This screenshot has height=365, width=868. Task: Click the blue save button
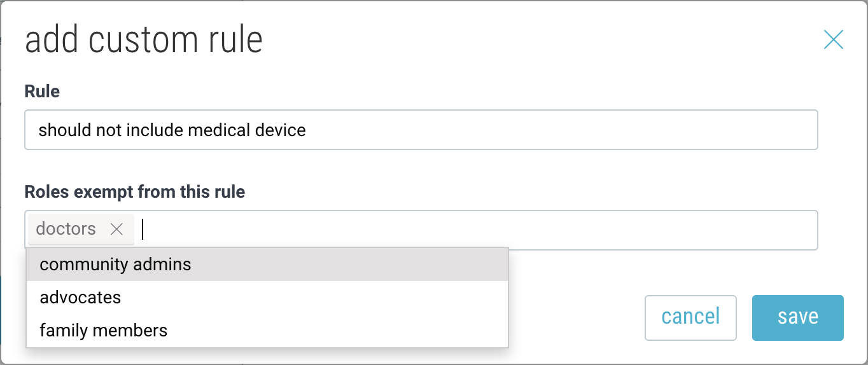pyautogui.click(x=797, y=317)
